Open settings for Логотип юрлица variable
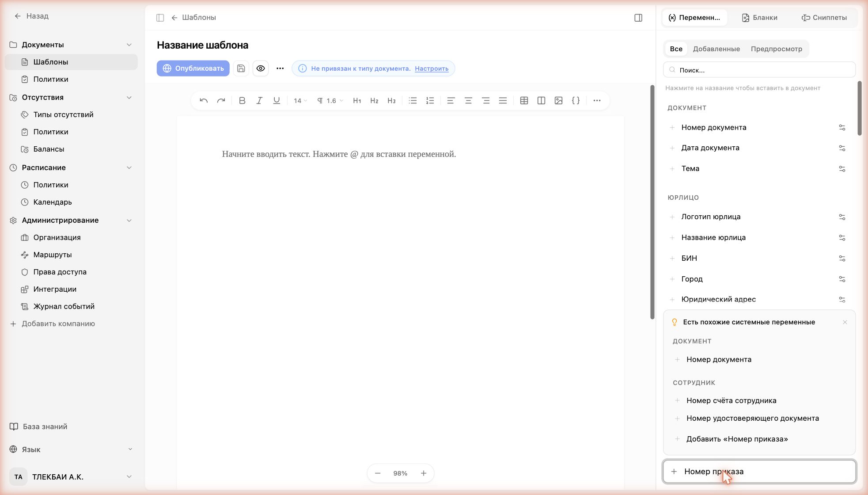Viewport: 868px width, 495px height. click(842, 217)
